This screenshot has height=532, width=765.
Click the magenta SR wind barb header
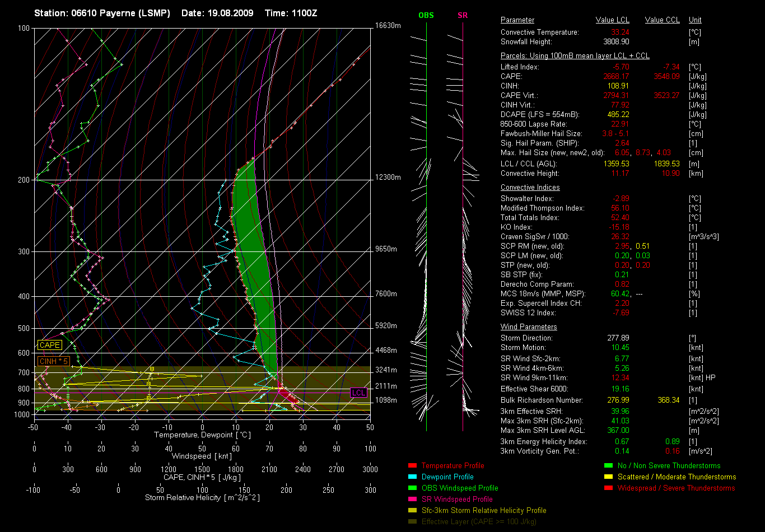[463, 16]
